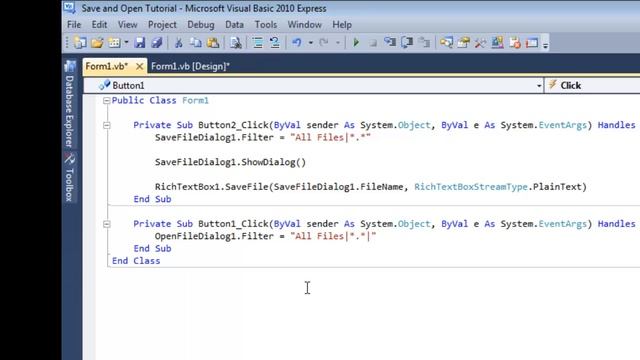Viewport: 640px width, 360px height.
Task: Click the Immediate Window toolbar icon
Action: 532,42
